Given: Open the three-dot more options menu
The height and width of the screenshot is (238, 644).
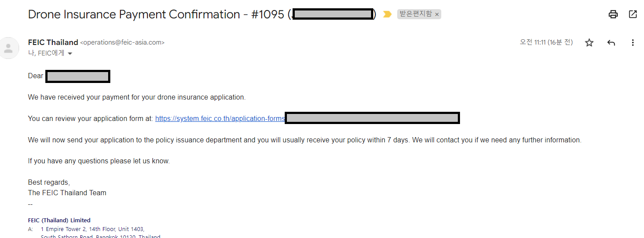Looking at the screenshot, I should [633, 43].
